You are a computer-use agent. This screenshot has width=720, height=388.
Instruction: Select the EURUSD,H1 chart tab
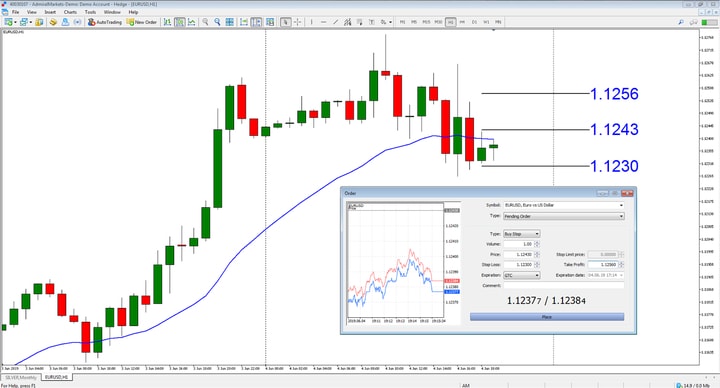tap(56, 377)
